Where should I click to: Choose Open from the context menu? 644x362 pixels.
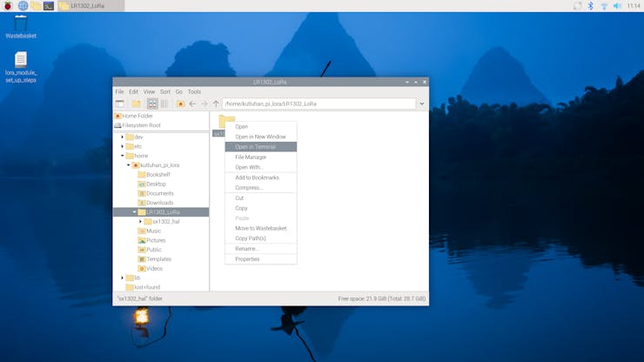[x=261, y=126]
